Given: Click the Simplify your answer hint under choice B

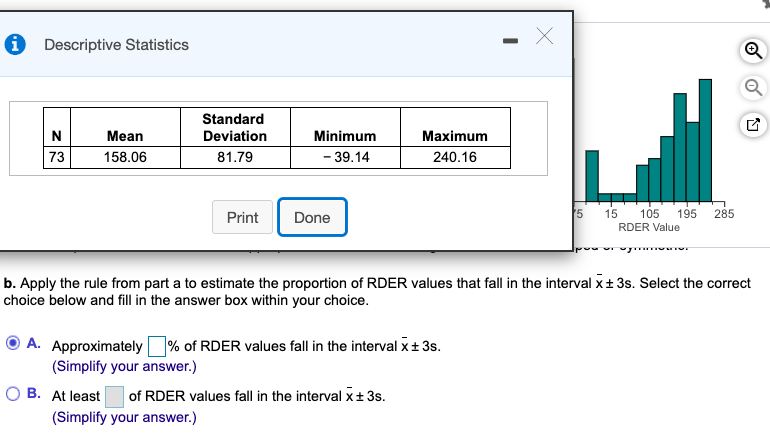Looking at the screenshot, I should click(124, 417).
